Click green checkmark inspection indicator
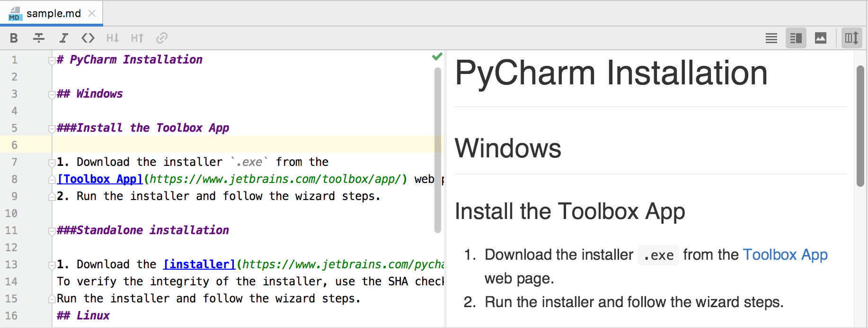This screenshot has height=328, width=868. point(437,56)
